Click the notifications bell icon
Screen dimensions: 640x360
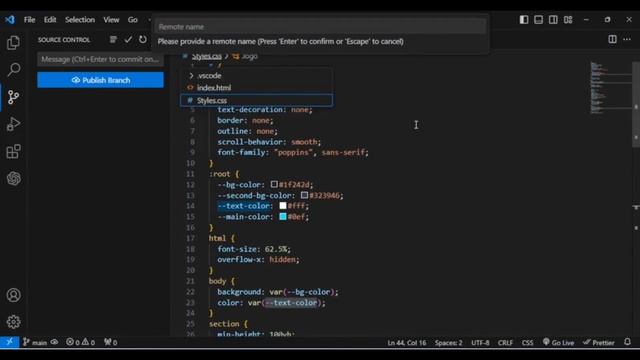[627, 342]
